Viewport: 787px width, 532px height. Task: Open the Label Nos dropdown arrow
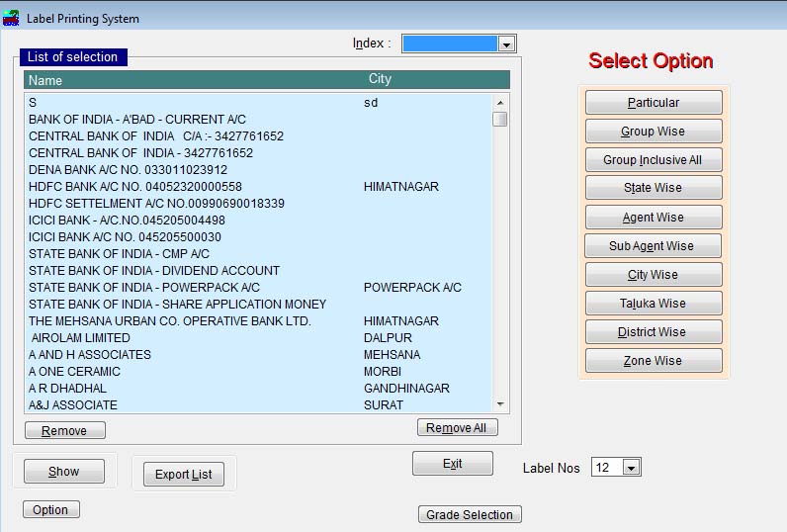[x=632, y=468]
